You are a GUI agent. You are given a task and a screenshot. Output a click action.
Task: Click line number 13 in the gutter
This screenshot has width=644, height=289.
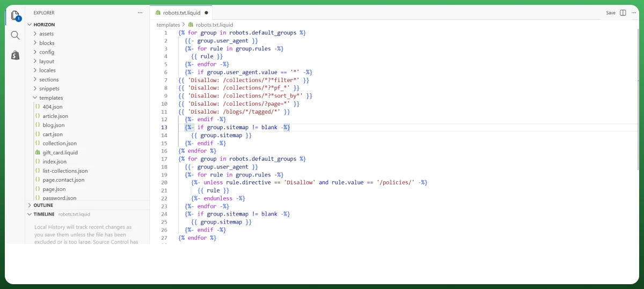[x=165, y=128]
